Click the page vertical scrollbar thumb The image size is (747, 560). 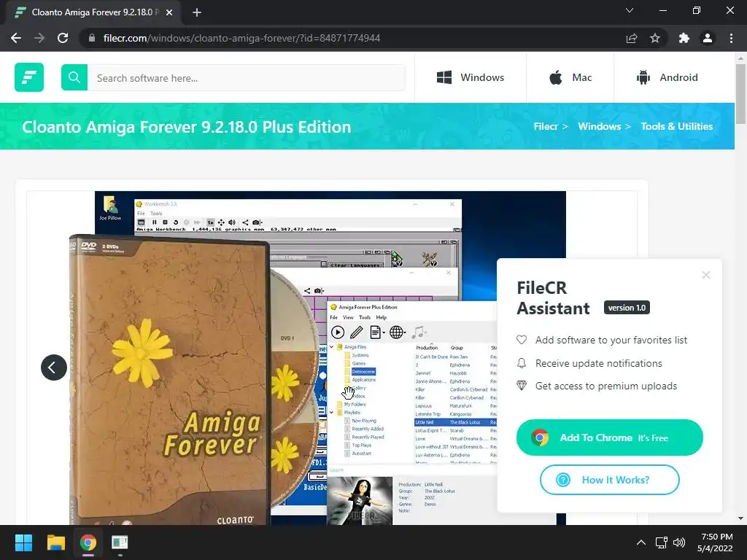tap(740, 94)
